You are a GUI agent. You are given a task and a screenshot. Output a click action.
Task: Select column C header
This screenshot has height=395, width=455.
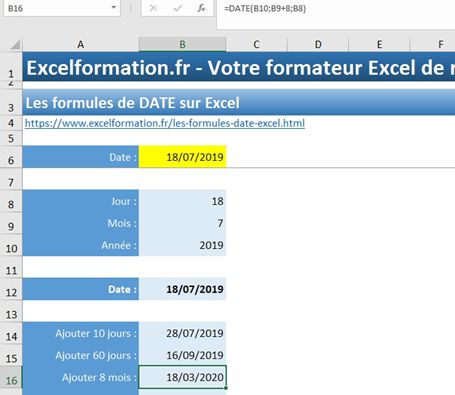[x=256, y=44]
